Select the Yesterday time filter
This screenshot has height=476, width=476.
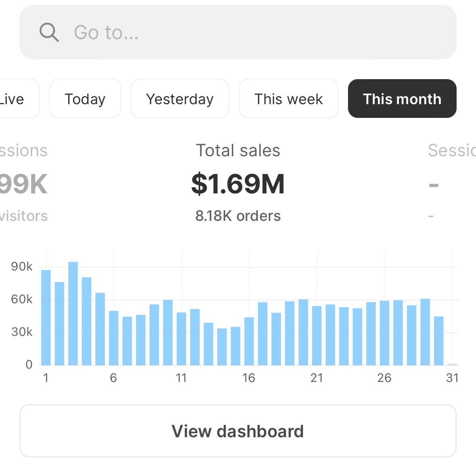(x=180, y=99)
